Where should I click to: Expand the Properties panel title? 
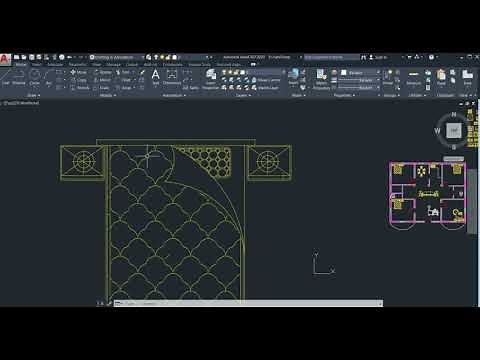point(344,95)
